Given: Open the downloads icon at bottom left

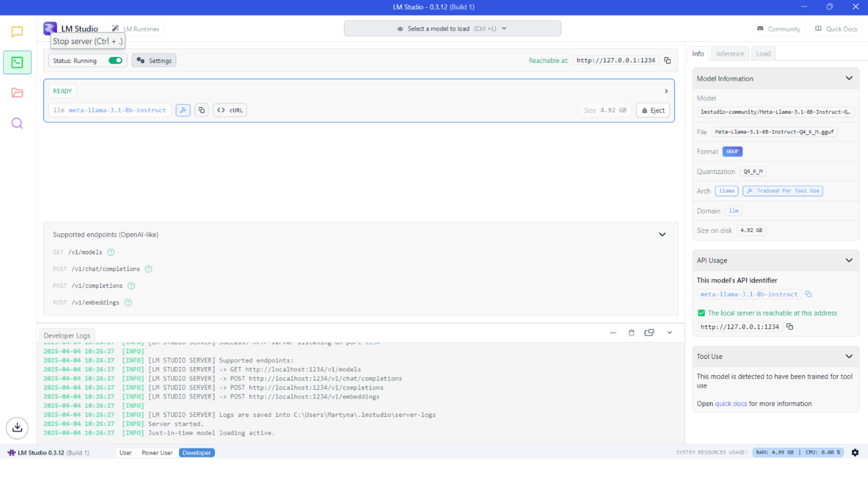Looking at the screenshot, I should tap(17, 428).
